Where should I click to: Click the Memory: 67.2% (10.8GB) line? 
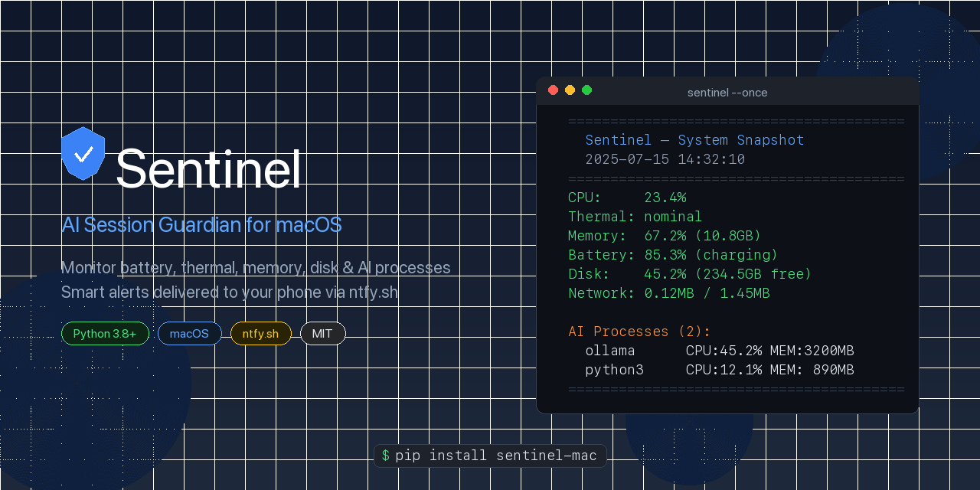click(665, 236)
